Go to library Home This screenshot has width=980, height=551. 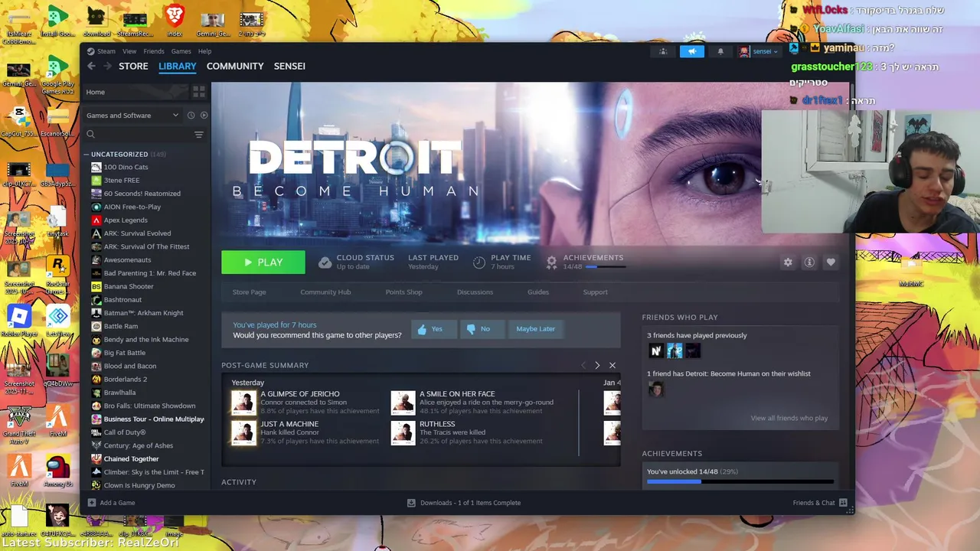tap(135, 92)
